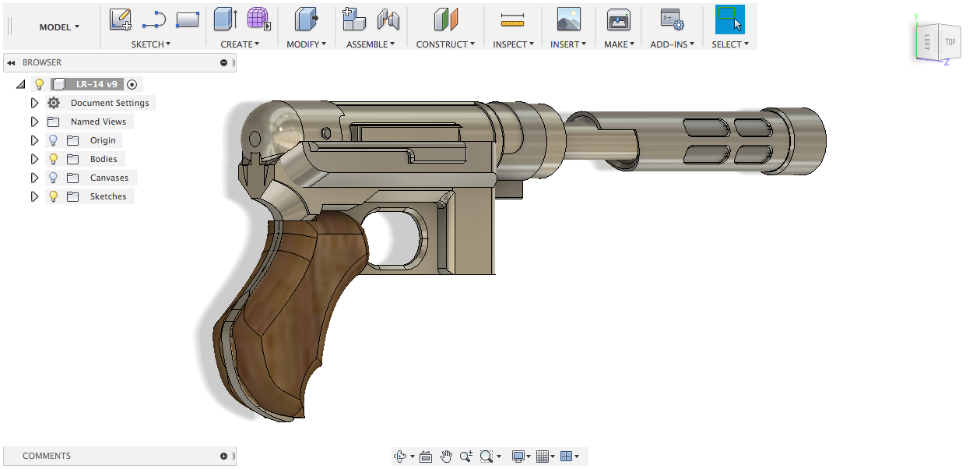Screen dimensions: 980x469
Task: Open the Viewports dropdown arrow
Action: point(576,457)
